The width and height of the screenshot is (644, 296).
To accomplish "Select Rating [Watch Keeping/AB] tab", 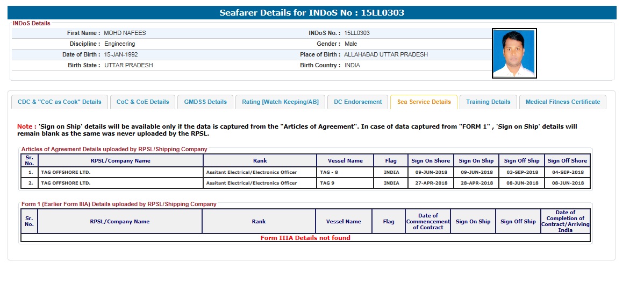I will tap(280, 102).
